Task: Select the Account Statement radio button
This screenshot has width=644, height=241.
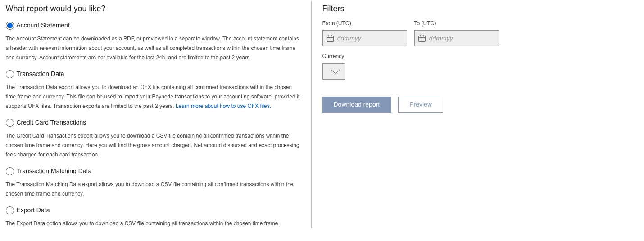Action: [10, 26]
